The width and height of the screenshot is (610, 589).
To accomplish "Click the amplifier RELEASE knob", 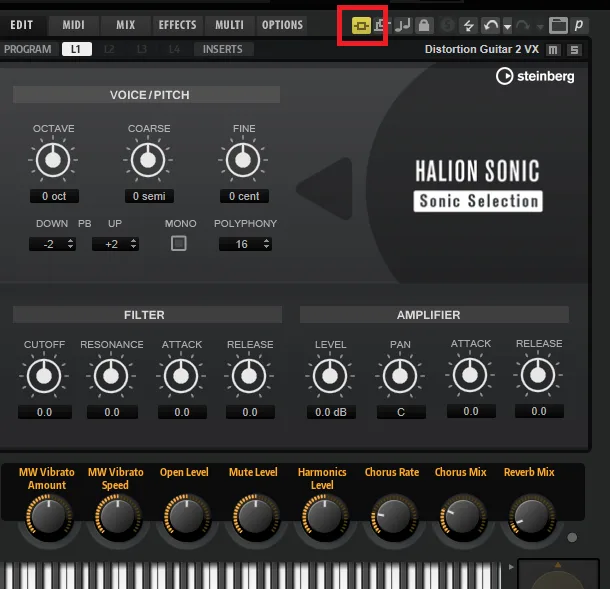I will pos(538,375).
